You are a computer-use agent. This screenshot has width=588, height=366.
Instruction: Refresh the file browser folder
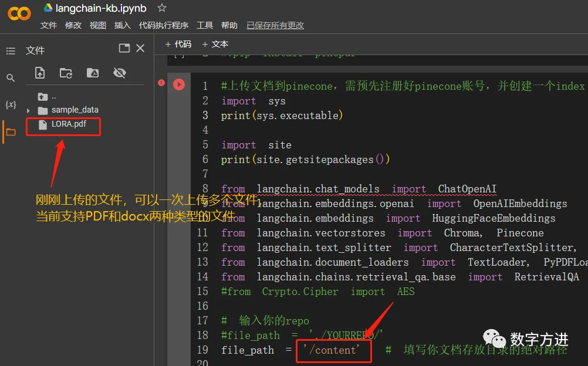click(x=66, y=73)
